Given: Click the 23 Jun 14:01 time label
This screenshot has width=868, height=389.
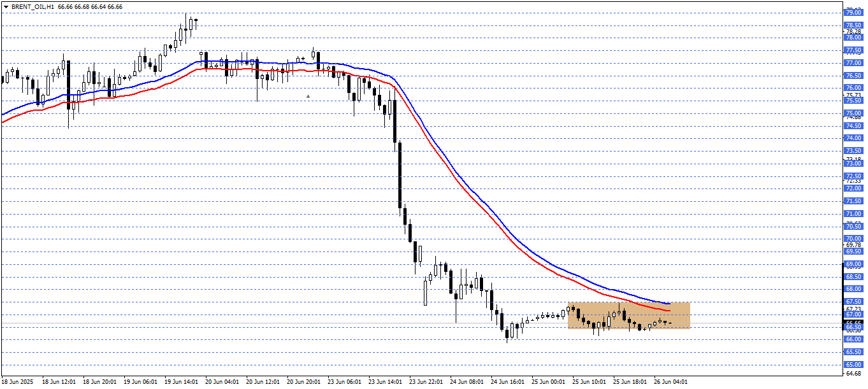Looking at the screenshot, I should pyautogui.click(x=384, y=382).
